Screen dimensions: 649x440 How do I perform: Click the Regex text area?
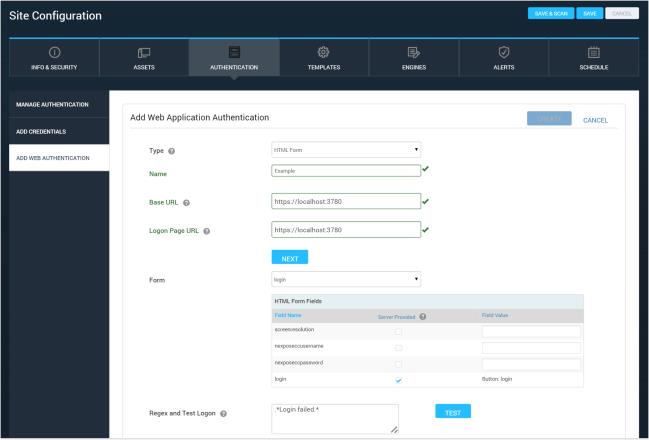335,418
